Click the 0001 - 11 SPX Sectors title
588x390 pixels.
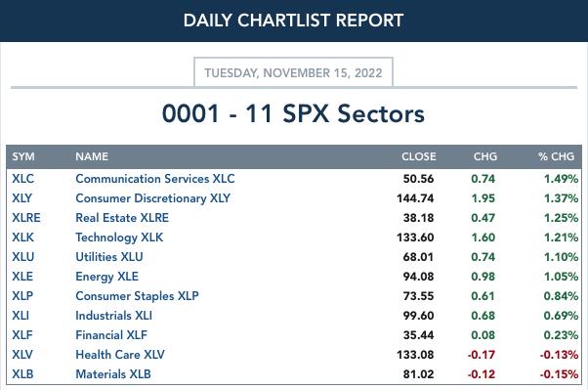pyautogui.click(x=293, y=113)
